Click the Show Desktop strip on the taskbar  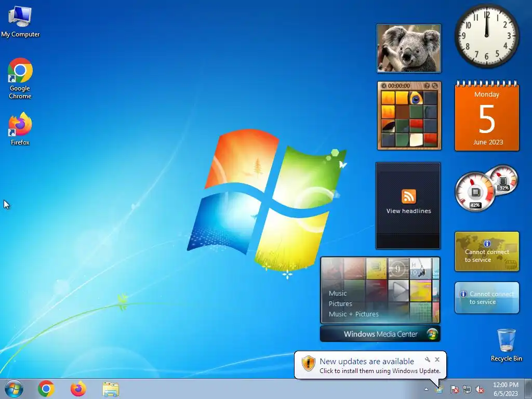click(528, 389)
